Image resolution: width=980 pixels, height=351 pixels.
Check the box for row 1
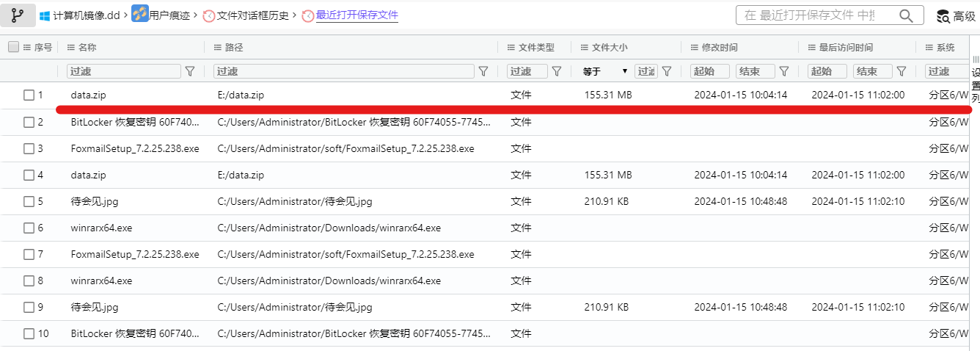[x=29, y=95]
